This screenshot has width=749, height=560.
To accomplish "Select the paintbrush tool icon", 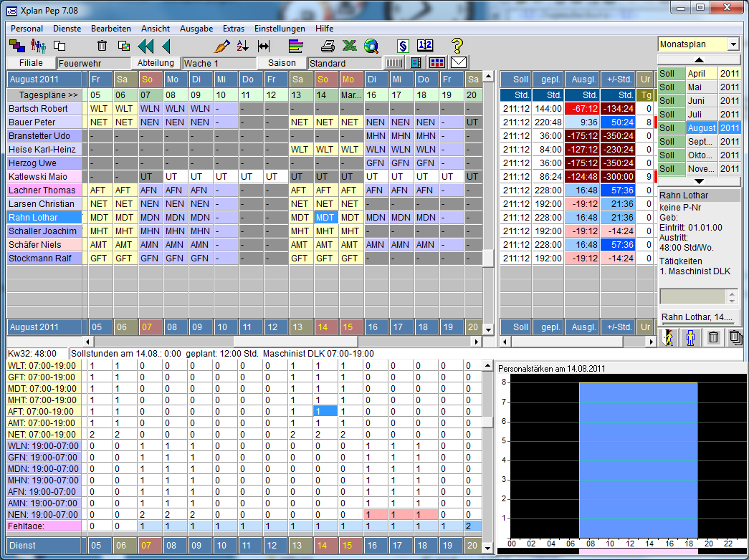I will click(x=221, y=46).
